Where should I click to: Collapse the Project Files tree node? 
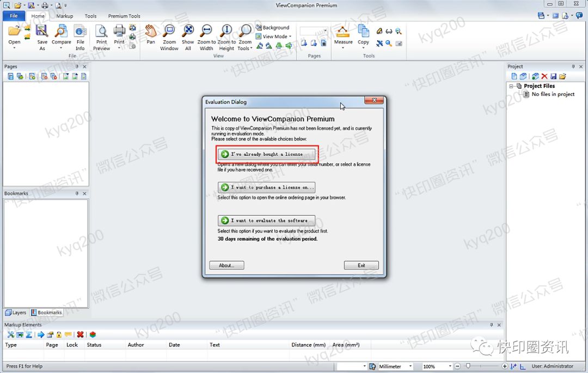(x=511, y=86)
